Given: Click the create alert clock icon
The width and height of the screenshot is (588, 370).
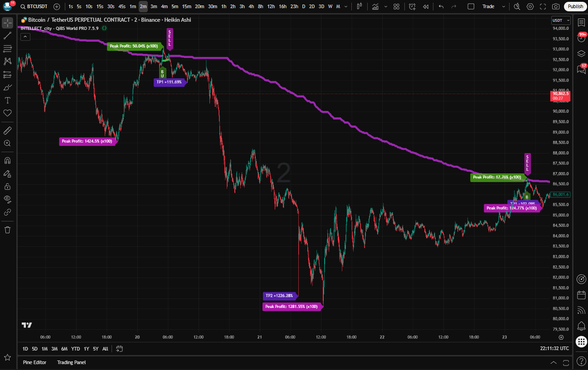Looking at the screenshot, I should tap(412, 6).
